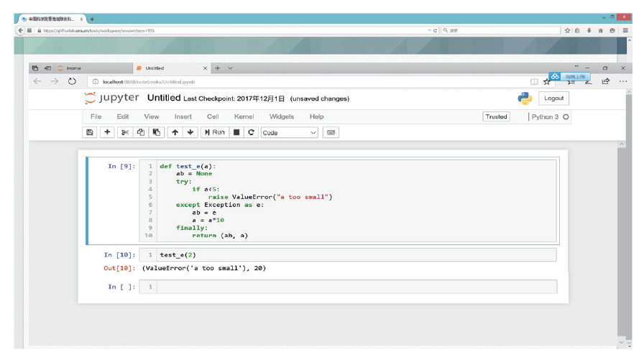Move selected cell up arrow
Screen dimensions: 644x363
tap(175, 132)
